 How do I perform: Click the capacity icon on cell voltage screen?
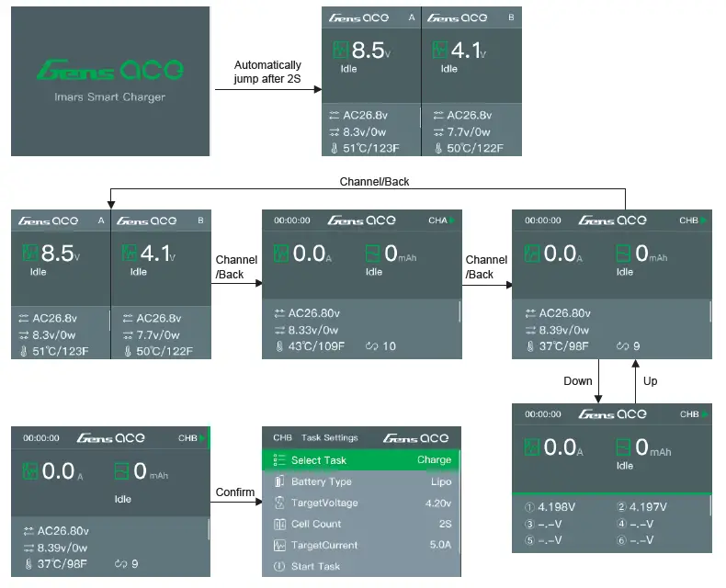click(624, 447)
